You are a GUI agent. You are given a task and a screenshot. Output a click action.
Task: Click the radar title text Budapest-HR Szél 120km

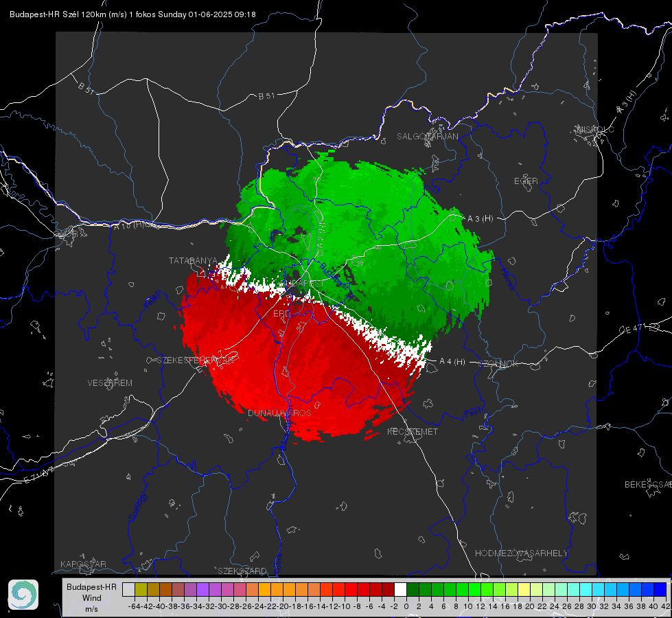(58, 14)
